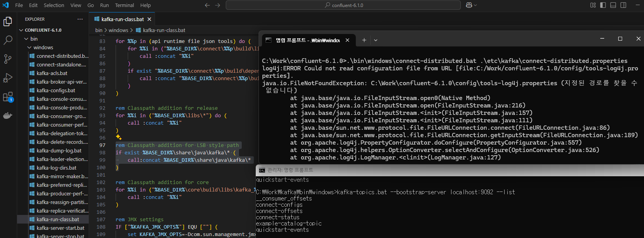Open the Edit menu
644x238 pixels.
point(33,5)
